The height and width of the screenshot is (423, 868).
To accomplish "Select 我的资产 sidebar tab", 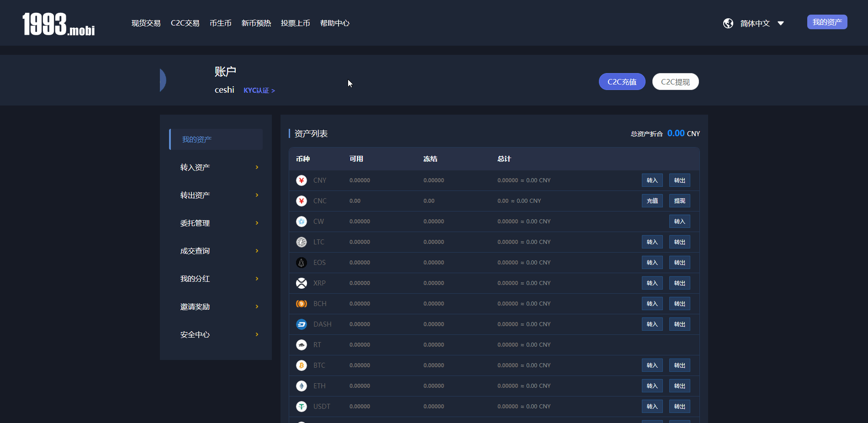I will pyautogui.click(x=216, y=139).
